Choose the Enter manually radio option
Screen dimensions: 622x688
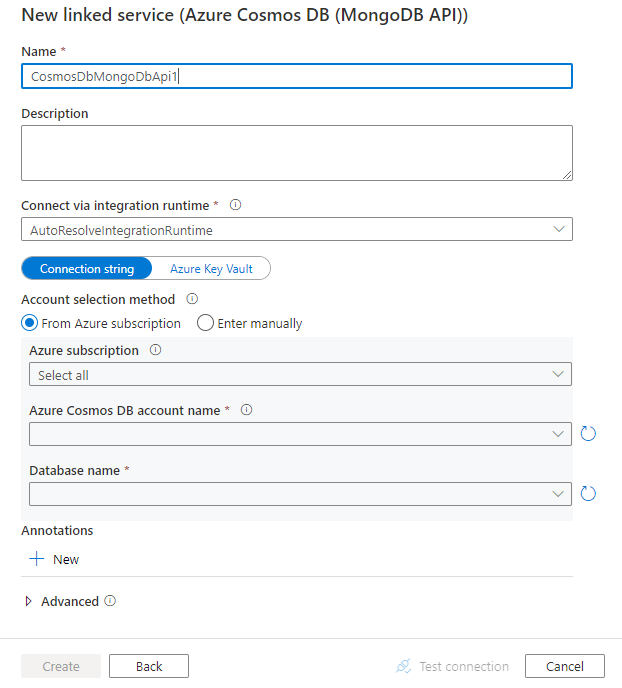(x=205, y=323)
